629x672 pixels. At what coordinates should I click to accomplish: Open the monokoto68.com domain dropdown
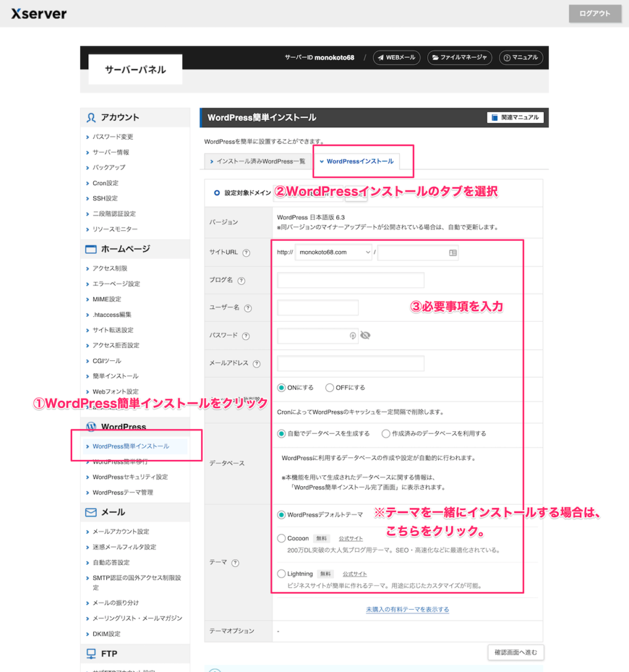(333, 253)
